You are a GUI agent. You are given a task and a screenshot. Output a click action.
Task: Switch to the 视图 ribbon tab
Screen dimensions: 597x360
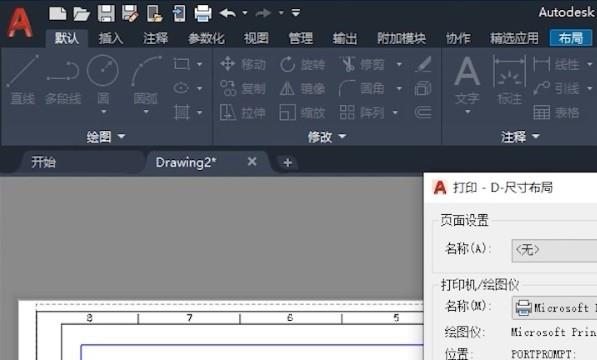pos(256,38)
